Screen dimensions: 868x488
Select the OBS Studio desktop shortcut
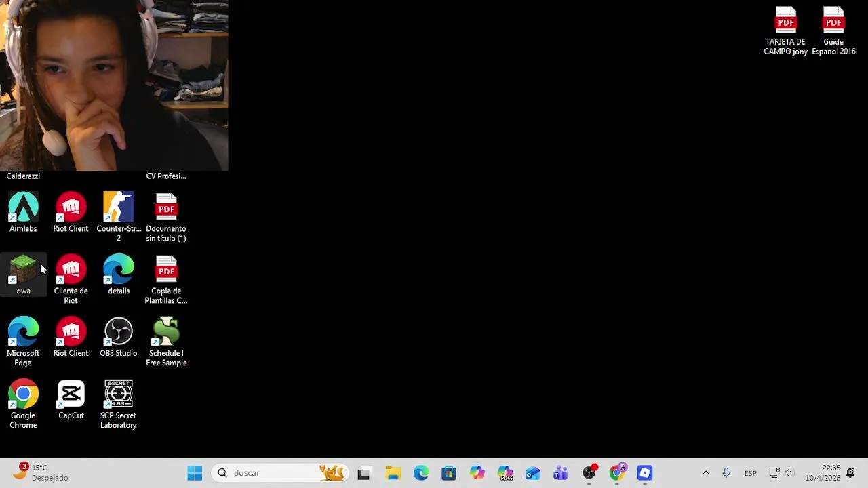pos(119,338)
